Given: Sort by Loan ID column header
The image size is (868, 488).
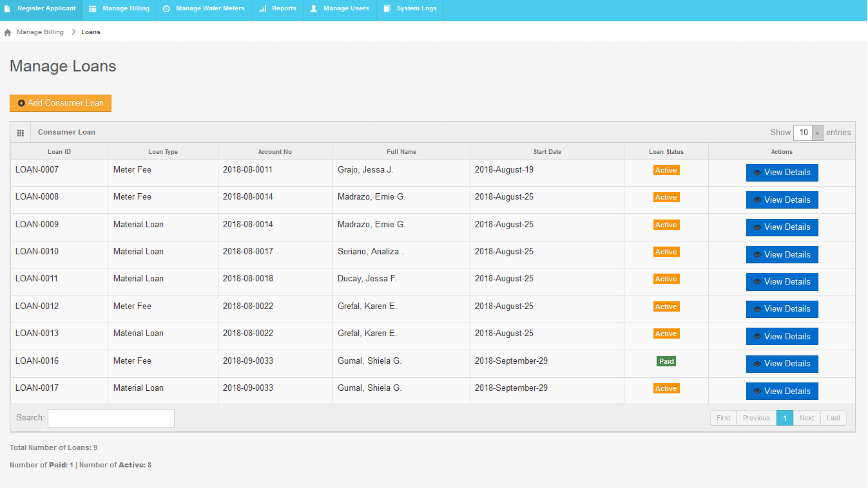Looking at the screenshot, I should click(59, 152).
